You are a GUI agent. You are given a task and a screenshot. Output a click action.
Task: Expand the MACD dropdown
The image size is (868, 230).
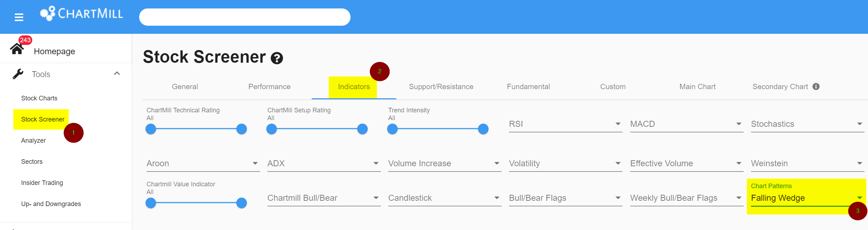pos(687,124)
